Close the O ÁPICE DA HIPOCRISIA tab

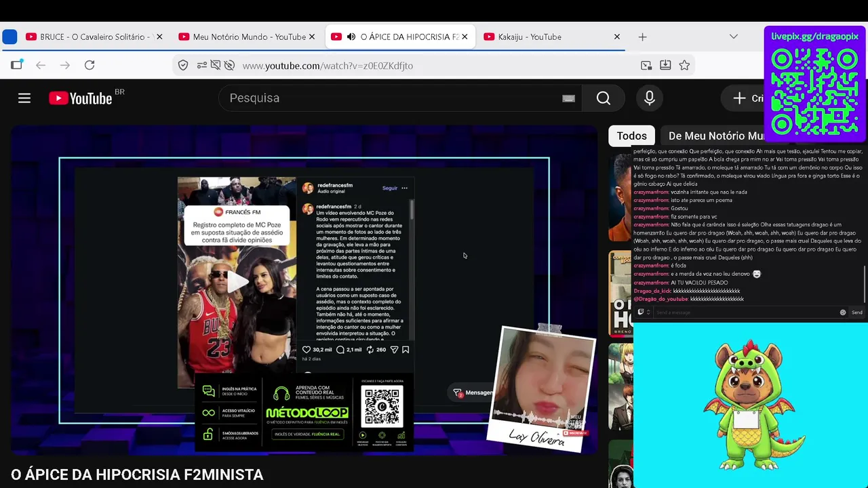(465, 37)
